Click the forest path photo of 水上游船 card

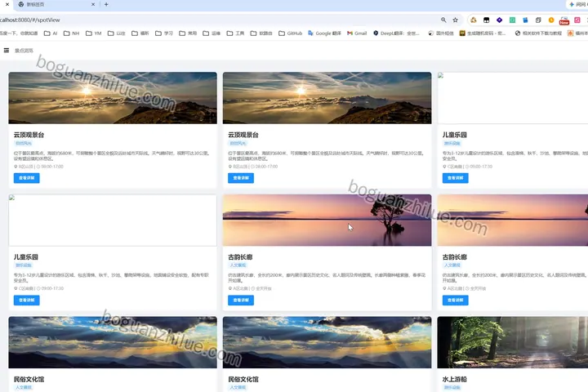(513, 342)
